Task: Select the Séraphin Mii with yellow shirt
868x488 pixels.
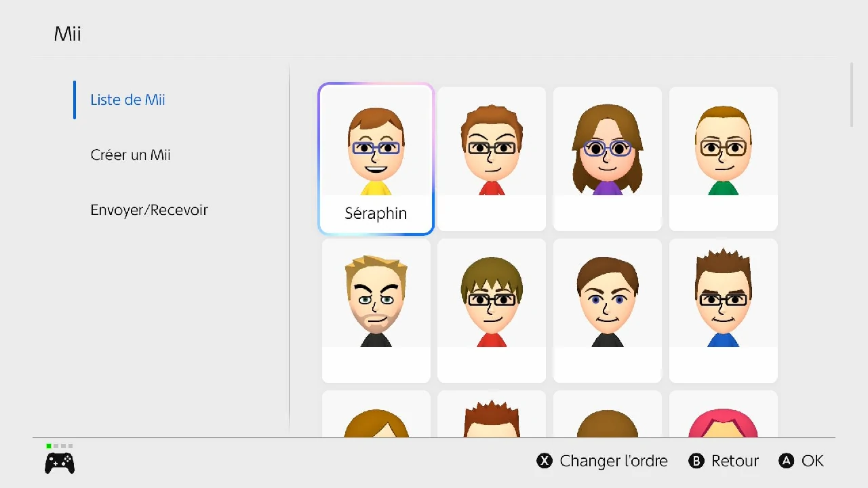Action: coord(376,159)
